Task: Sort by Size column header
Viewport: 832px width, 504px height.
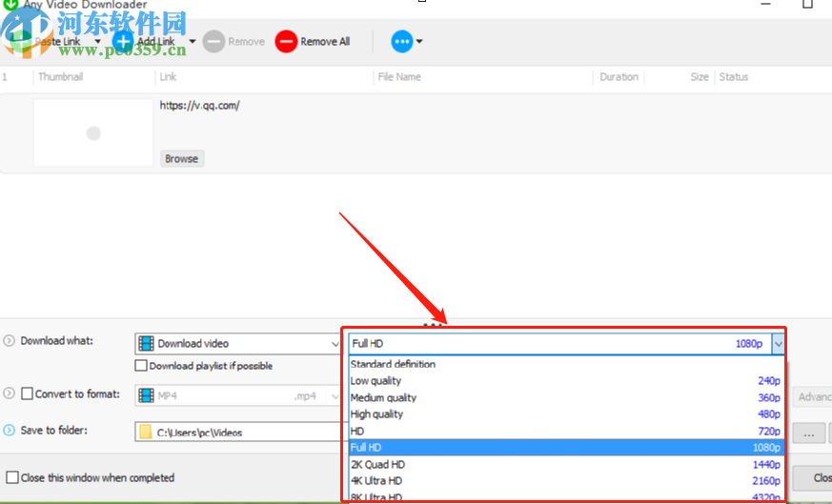Action: click(x=700, y=77)
